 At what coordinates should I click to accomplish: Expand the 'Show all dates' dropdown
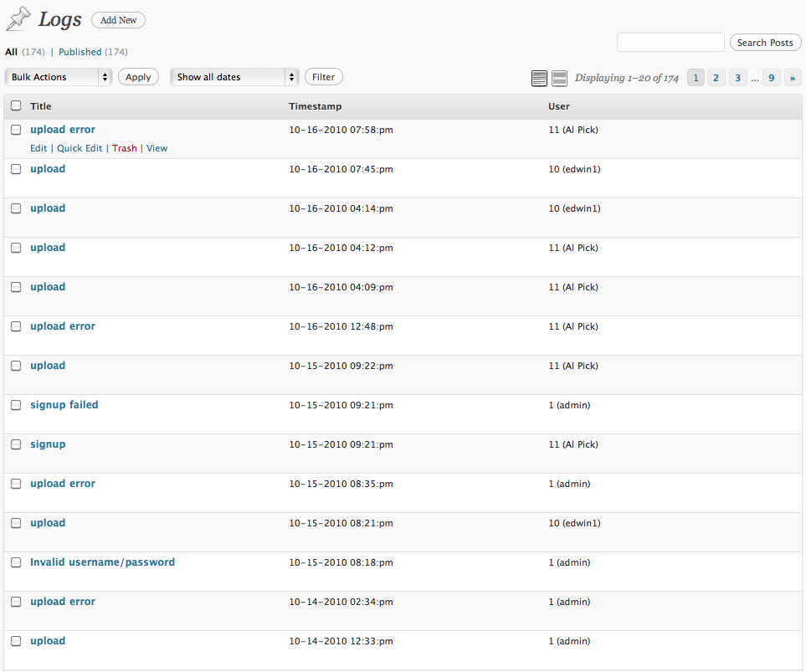click(234, 77)
